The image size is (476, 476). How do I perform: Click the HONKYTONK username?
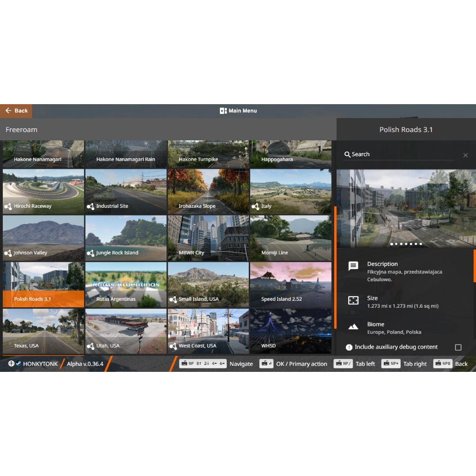coord(40,364)
